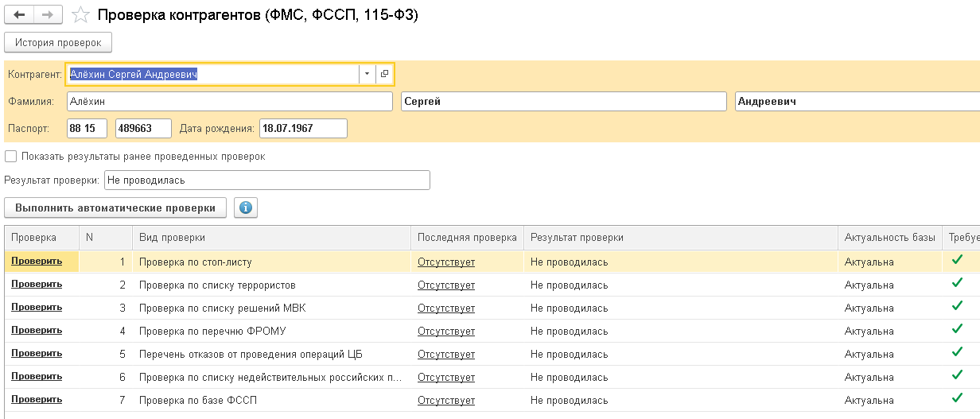
Task: Expand the Контрагент dropdown list
Action: (x=367, y=74)
